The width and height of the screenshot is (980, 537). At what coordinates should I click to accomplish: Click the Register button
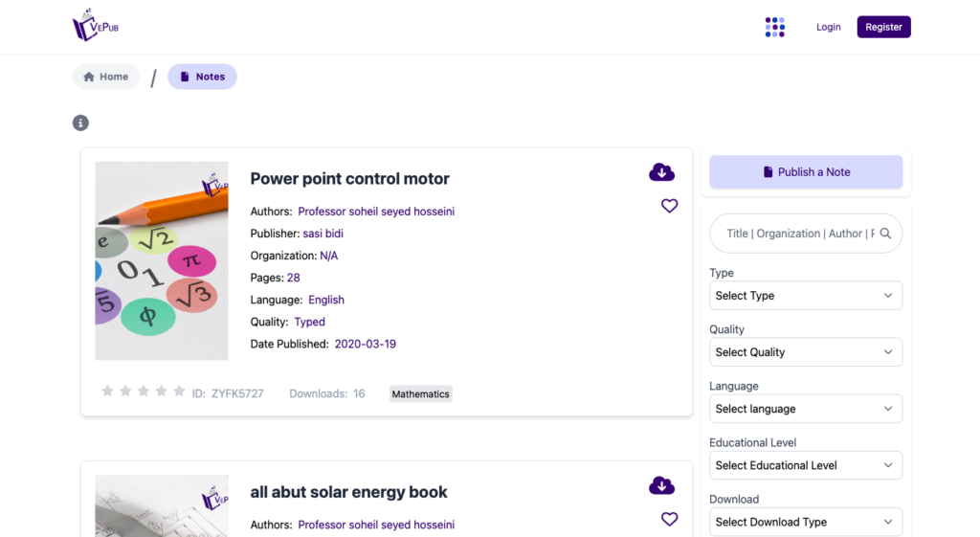click(x=883, y=27)
